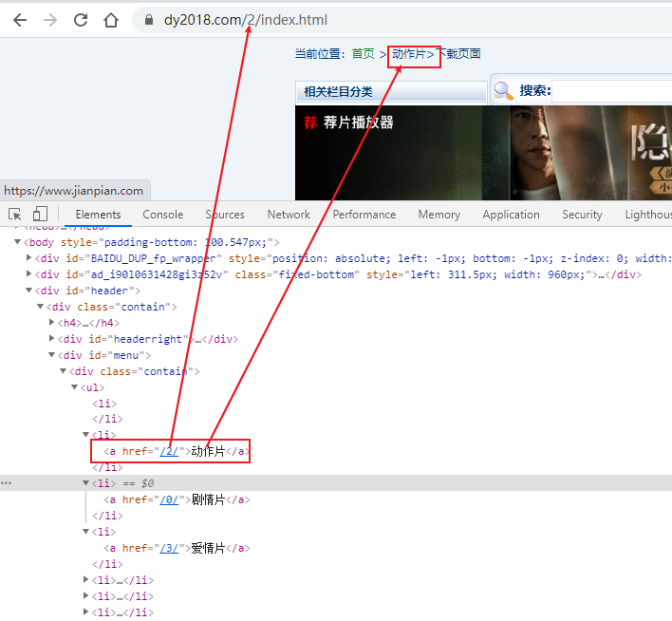Click the padding-bottom style value on body
This screenshot has width=672, height=621.
point(185,242)
